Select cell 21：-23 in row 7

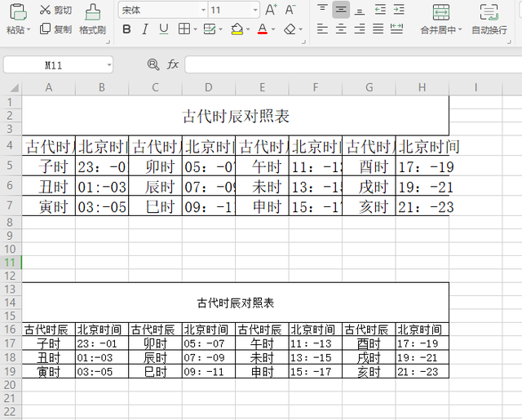[x=422, y=206]
